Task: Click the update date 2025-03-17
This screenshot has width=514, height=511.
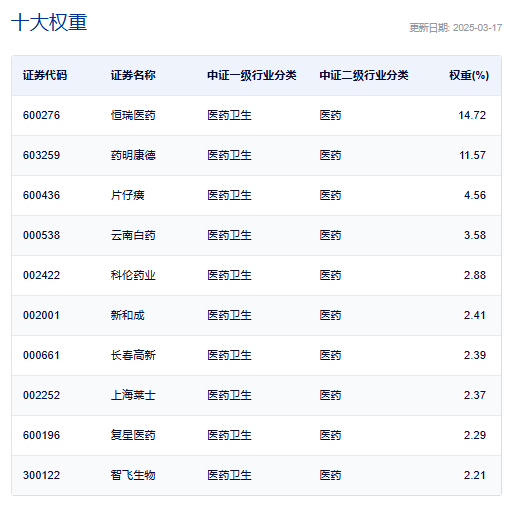Action: 478,28
